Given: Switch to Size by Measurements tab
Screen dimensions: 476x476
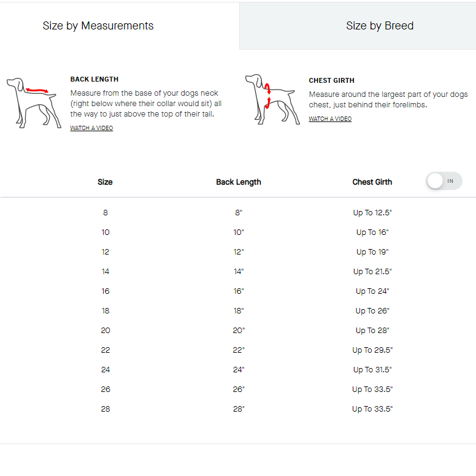Looking at the screenshot, I should [x=98, y=26].
